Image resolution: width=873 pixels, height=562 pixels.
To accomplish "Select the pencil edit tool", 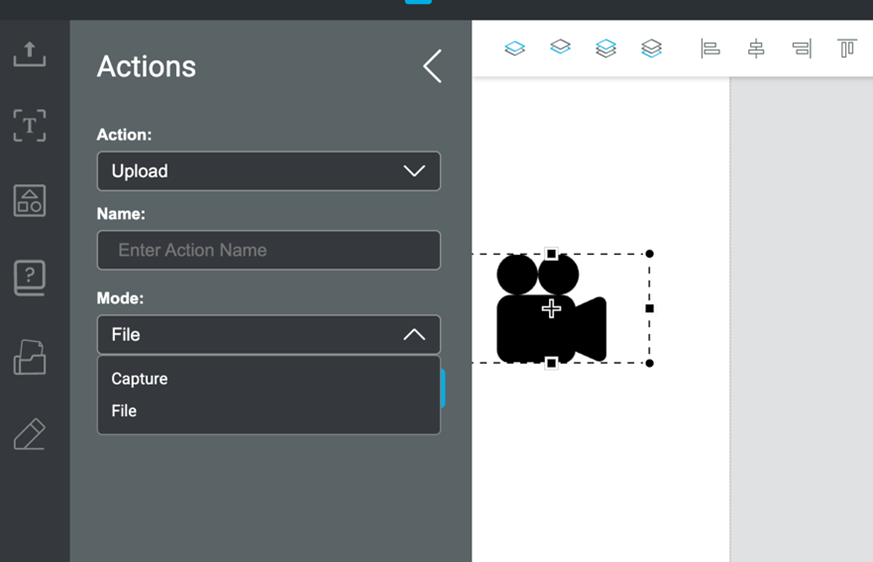I will [30, 434].
